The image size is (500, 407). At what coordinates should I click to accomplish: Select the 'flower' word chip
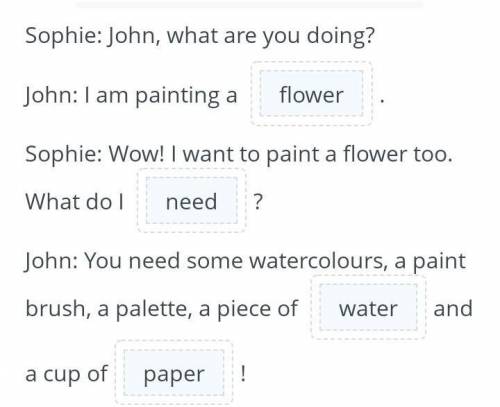(311, 94)
